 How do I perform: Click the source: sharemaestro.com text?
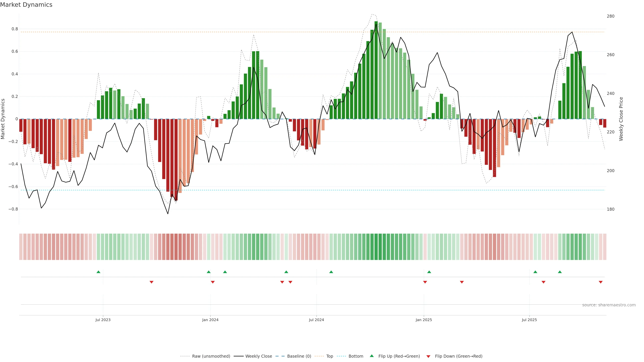tap(609, 305)
